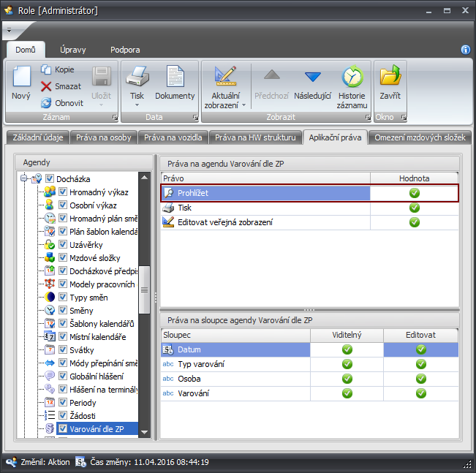Collapse the Docházka tree node

tap(23, 178)
